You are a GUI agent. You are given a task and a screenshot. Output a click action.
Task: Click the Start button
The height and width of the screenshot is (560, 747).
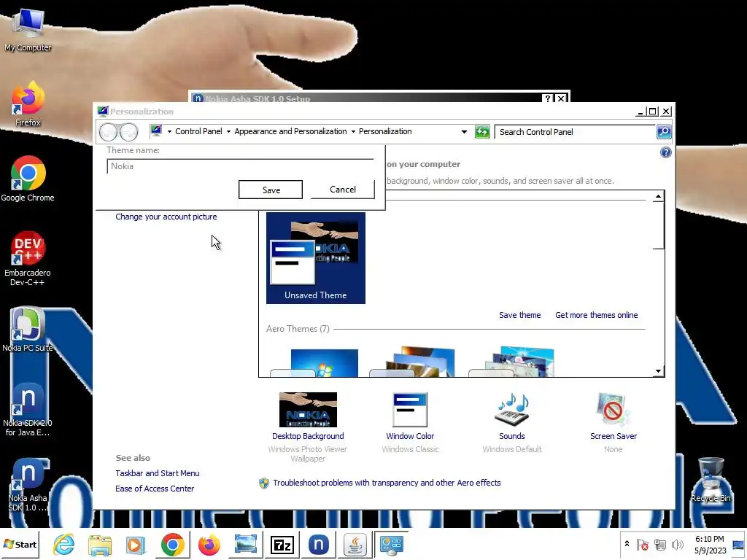point(20,544)
